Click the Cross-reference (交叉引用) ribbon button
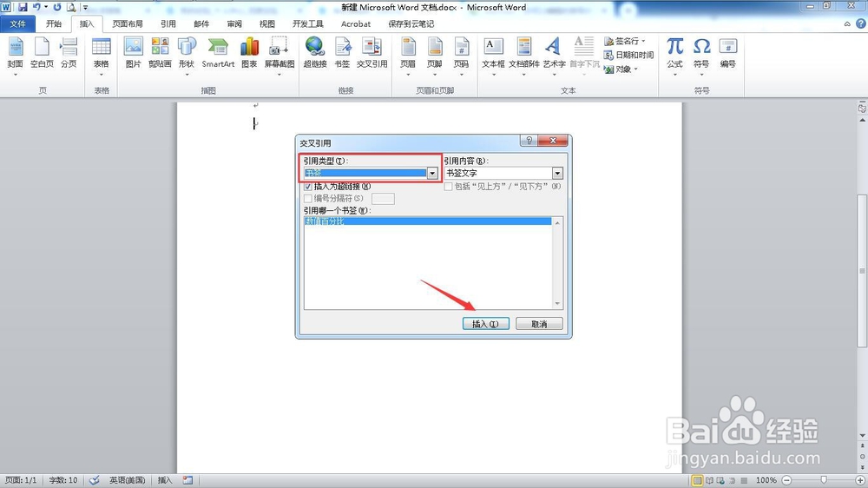The image size is (868, 488). pos(372,54)
